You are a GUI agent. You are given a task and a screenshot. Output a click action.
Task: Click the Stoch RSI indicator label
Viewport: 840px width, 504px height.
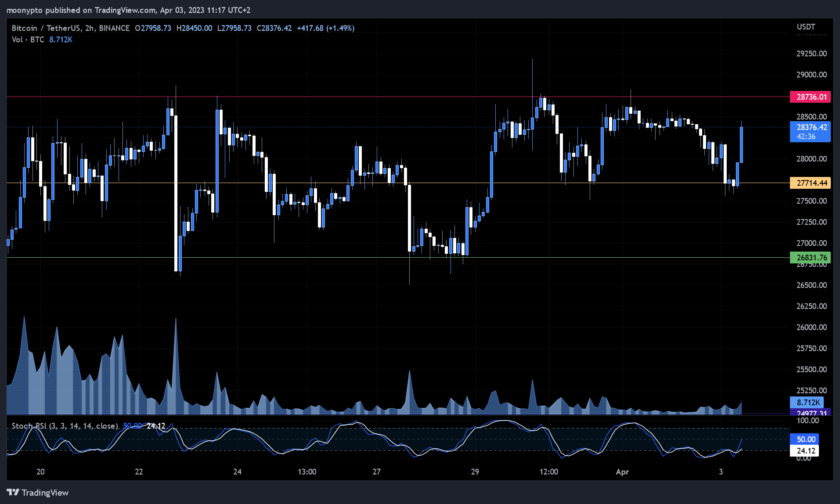(65, 426)
